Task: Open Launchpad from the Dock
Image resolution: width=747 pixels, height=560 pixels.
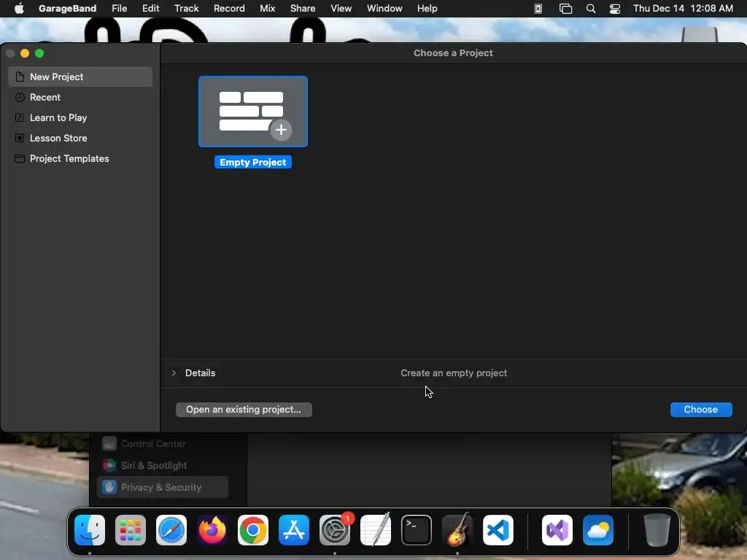Action: (x=131, y=530)
